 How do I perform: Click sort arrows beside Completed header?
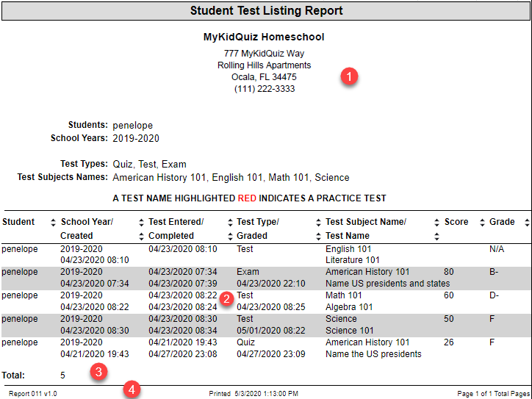[x=230, y=237]
